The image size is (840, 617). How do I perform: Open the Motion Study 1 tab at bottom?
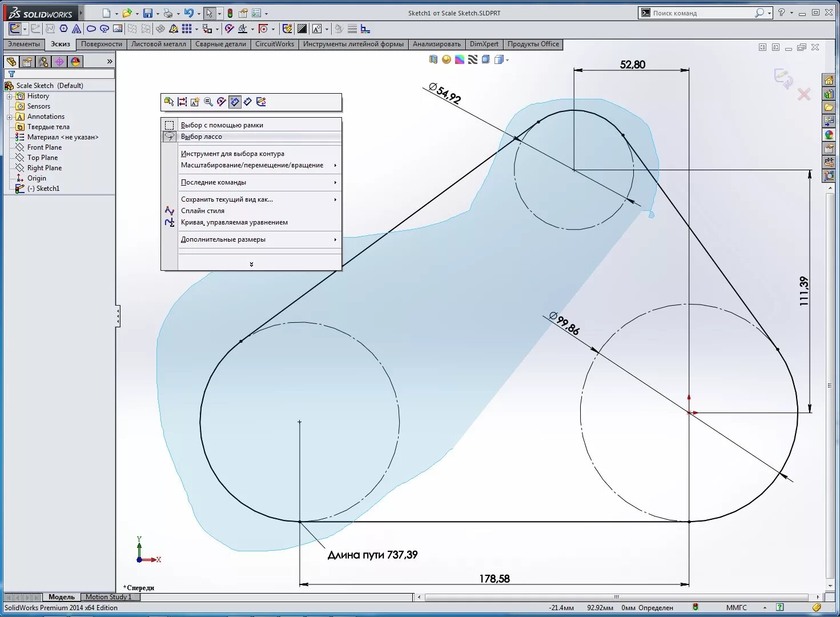pyautogui.click(x=110, y=596)
